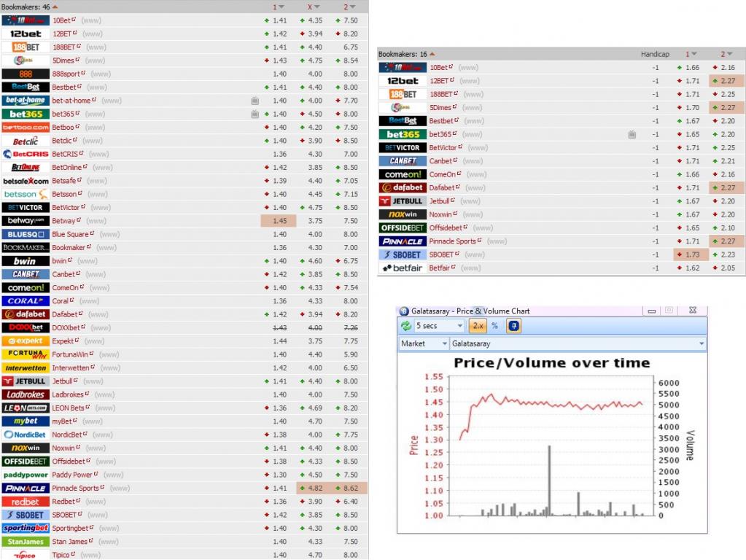Viewport: 746px width, 560px height.
Task: Sort by the Bookmakers: 46 column header
Action: [29, 7]
